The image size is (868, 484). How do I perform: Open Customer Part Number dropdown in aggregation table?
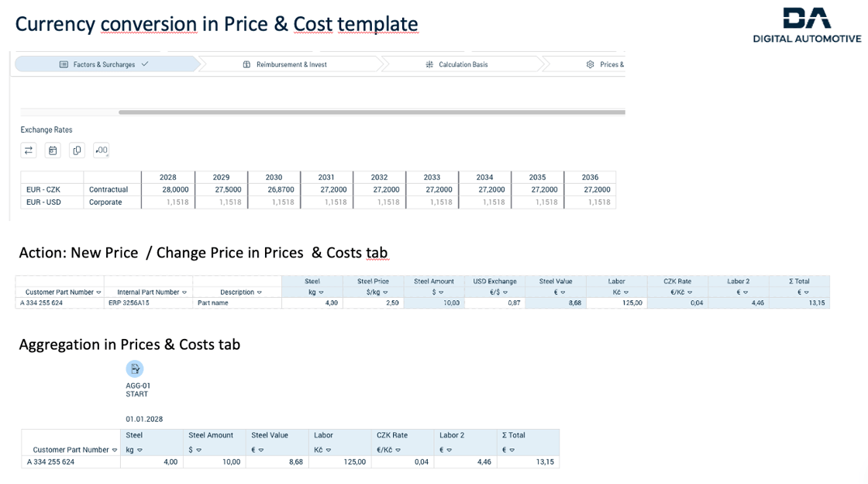click(115, 450)
